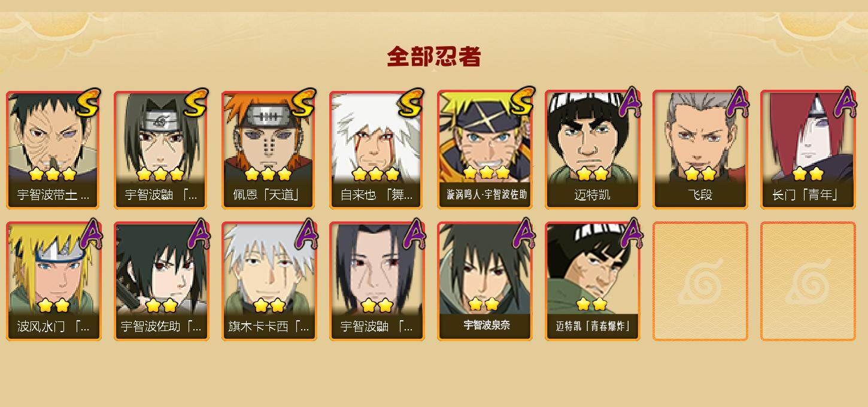
Task: Click the A-rank badge on 宇智波泉奈 card
Action: (522, 233)
